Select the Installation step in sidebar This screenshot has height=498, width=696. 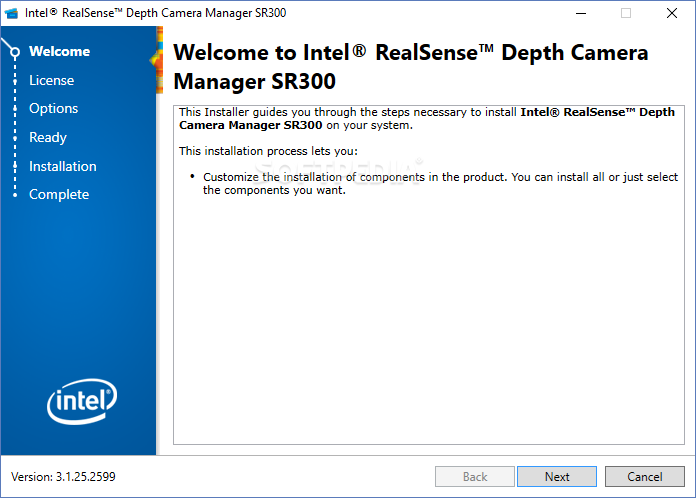[x=63, y=166]
